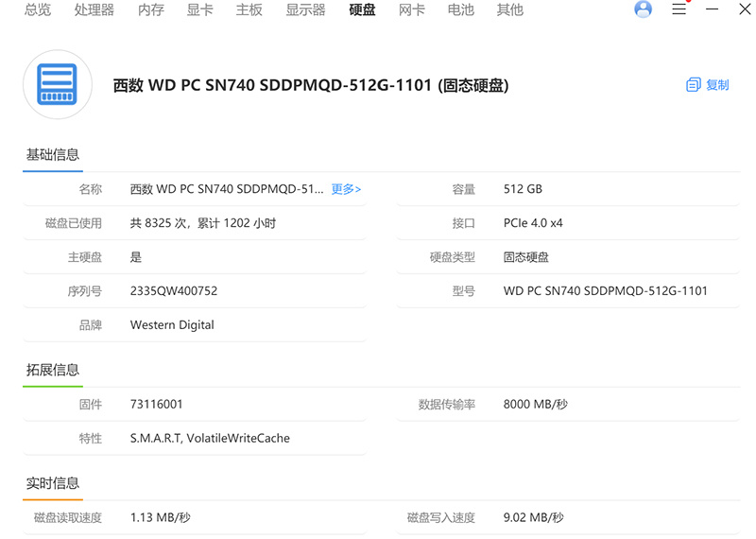Click the disk title 西数 WD PC SN740 heading
Screen dimensions: 756x539
pyautogui.click(x=311, y=85)
